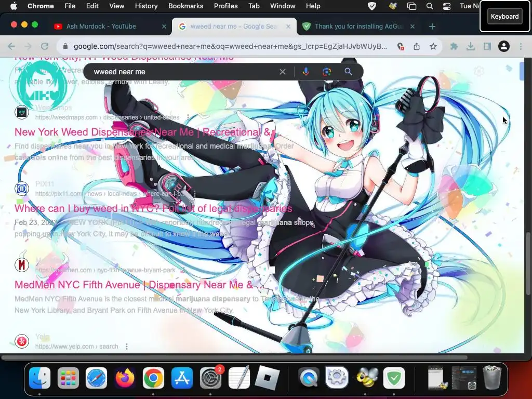Click the PIX11 site favicon
The height and width of the screenshot is (399, 532).
tap(22, 188)
